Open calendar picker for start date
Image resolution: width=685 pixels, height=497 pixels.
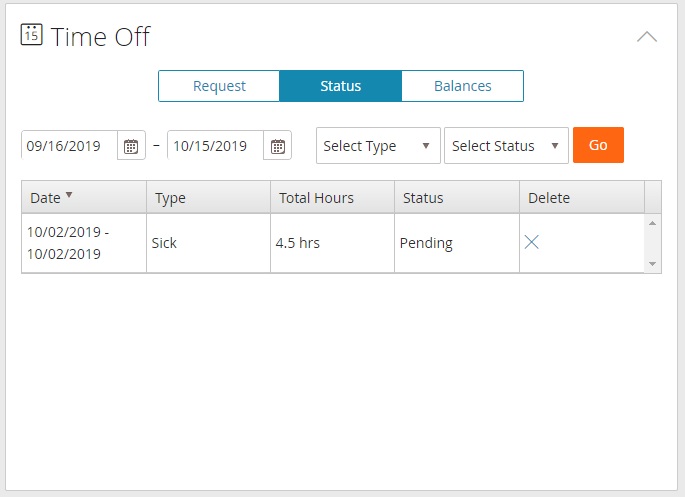tap(131, 146)
